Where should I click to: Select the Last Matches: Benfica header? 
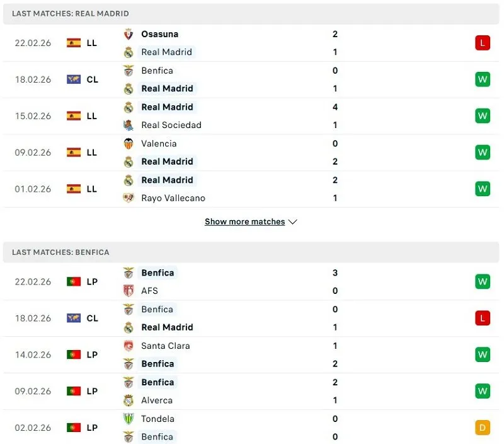click(x=60, y=252)
